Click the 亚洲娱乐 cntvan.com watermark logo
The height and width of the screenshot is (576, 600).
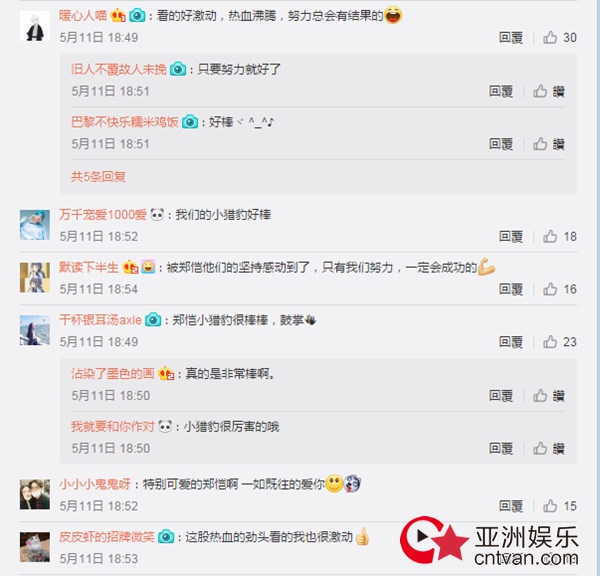[x=489, y=540]
